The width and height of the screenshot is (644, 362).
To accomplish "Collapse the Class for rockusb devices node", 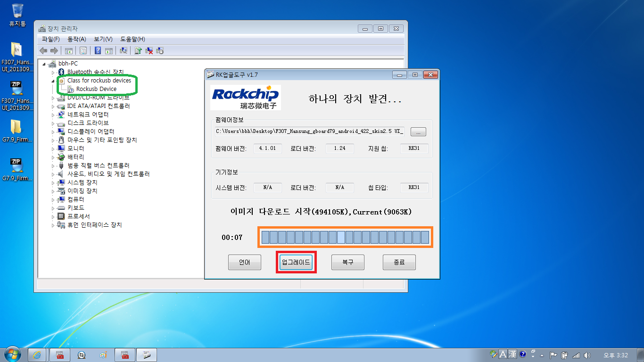I will click(53, 81).
